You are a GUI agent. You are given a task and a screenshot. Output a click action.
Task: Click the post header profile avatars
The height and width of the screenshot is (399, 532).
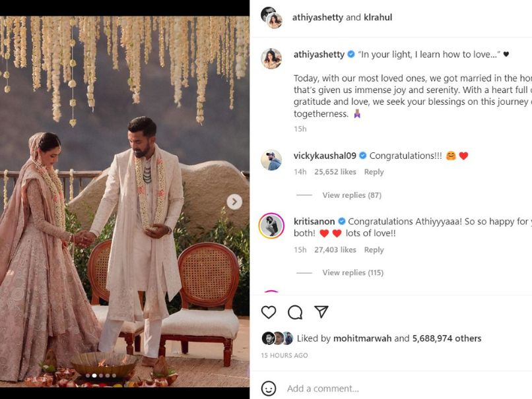(x=271, y=18)
